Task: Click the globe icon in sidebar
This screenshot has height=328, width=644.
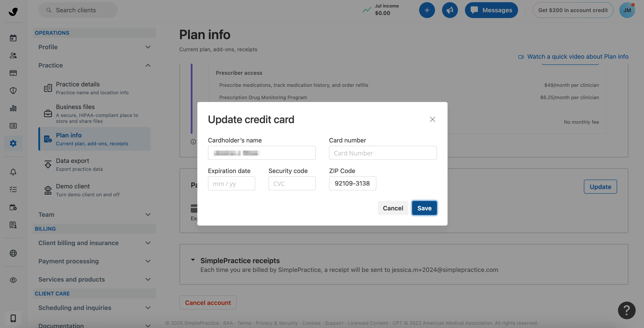Action: click(13, 253)
